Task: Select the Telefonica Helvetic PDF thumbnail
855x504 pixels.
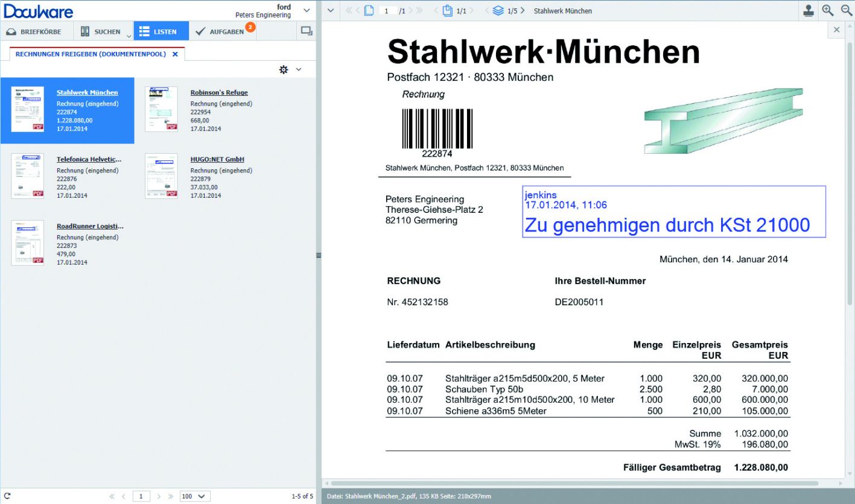Action: click(28, 176)
